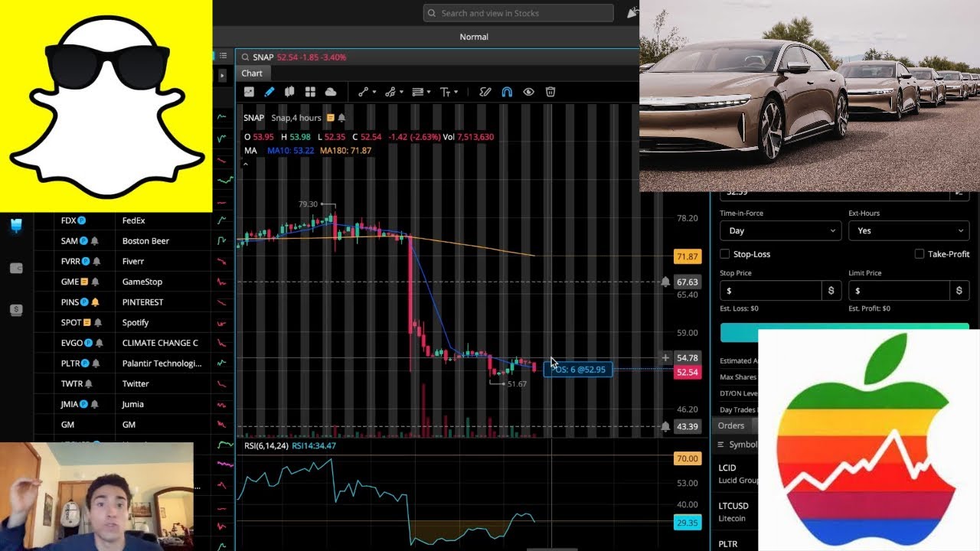
Task: Select Palantir Technologies name in watchlist
Action: [x=162, y=364]
